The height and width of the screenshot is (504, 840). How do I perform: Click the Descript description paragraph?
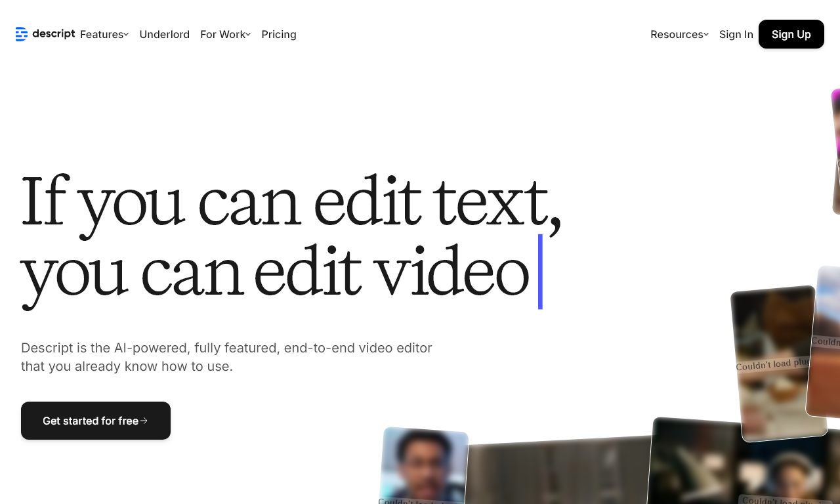click(x=226, y=357)
